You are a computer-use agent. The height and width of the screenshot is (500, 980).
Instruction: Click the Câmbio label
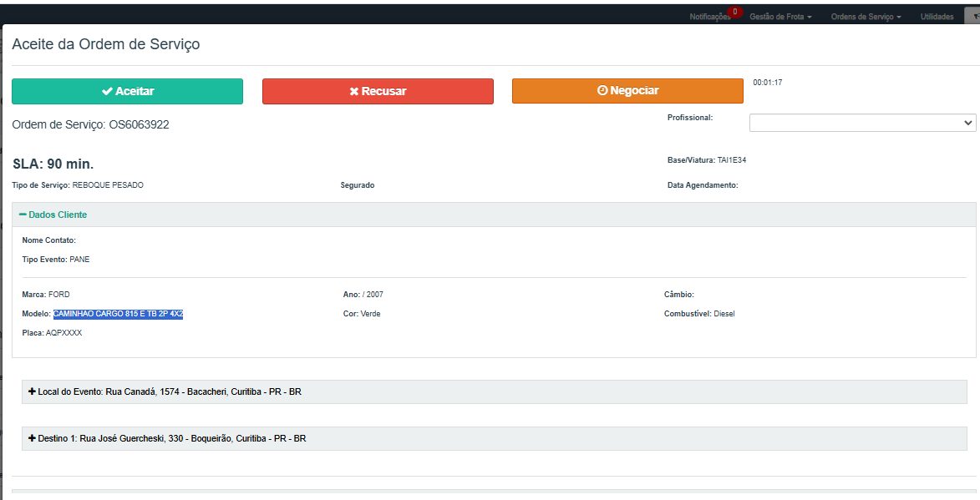point(679,295)
